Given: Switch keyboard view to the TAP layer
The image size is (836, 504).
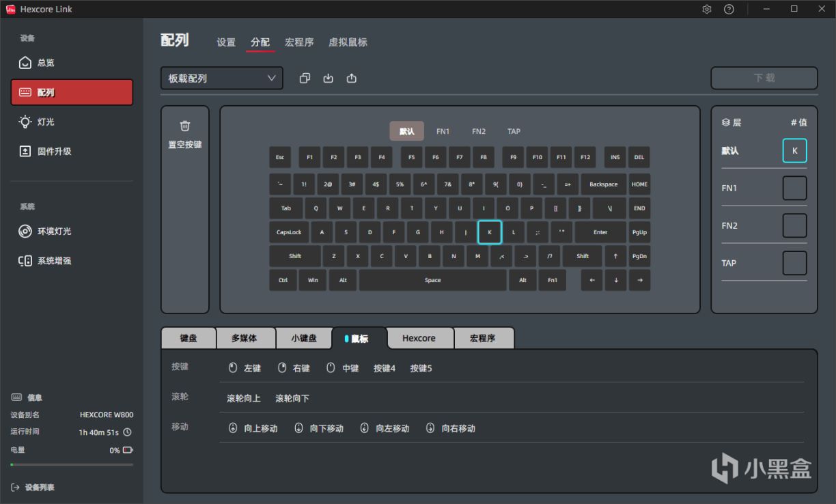Looking at the screenshot, I should (514, 131).
